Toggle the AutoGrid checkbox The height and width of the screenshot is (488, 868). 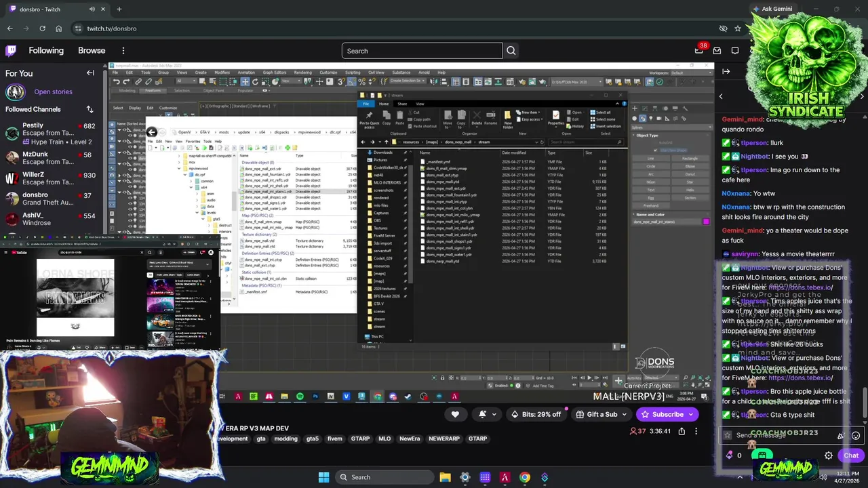tap(656, 142)
